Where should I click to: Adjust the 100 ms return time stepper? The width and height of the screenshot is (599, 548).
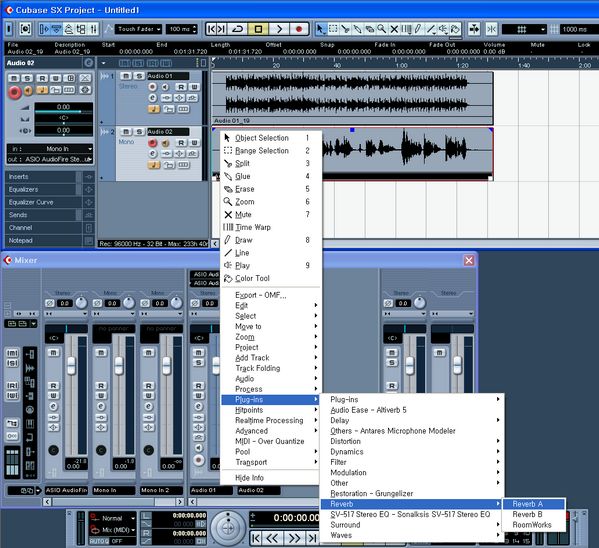(x=195, y=29)
